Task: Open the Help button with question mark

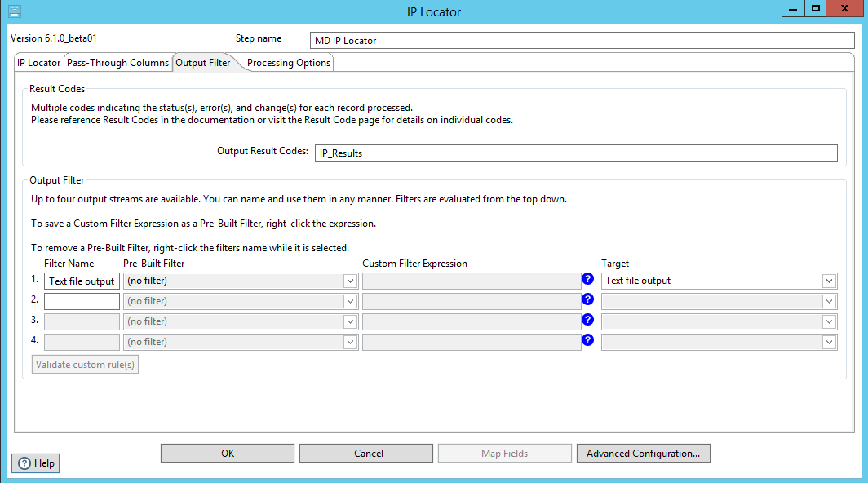Action: (x=35, y=463)
